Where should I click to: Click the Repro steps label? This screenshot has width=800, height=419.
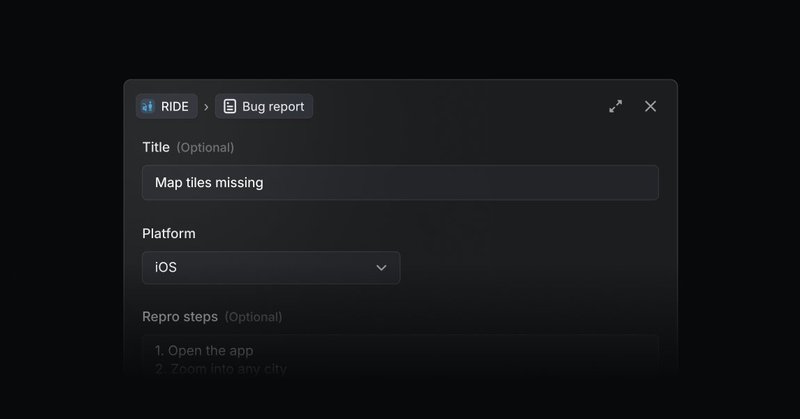180,316
